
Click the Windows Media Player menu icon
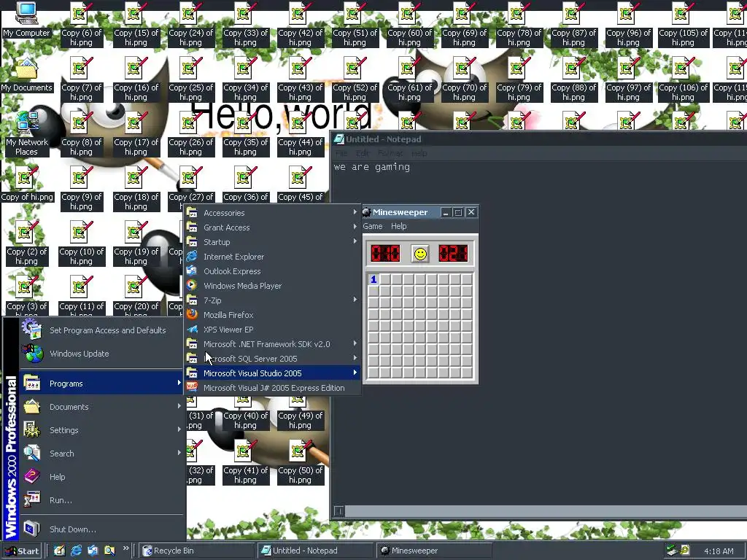(x=192, y=286)
